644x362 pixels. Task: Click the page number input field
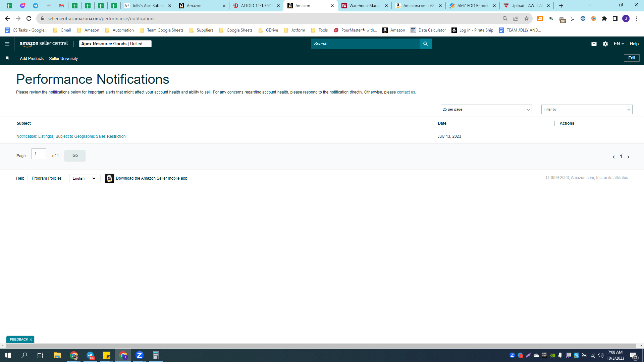[x=39, y=154]
